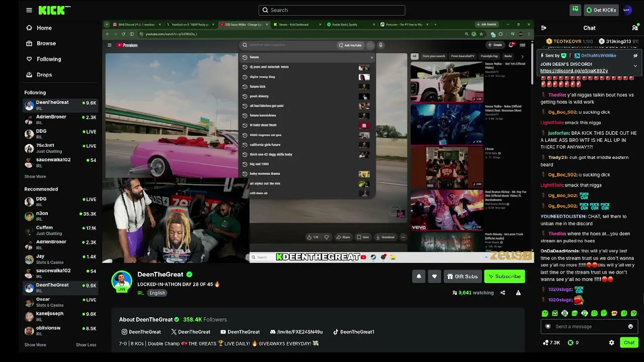Open the DeenTheGreat X profile link
Image resolution: width=644 pixels, height=362 pixels.
(x=191, y=332)
